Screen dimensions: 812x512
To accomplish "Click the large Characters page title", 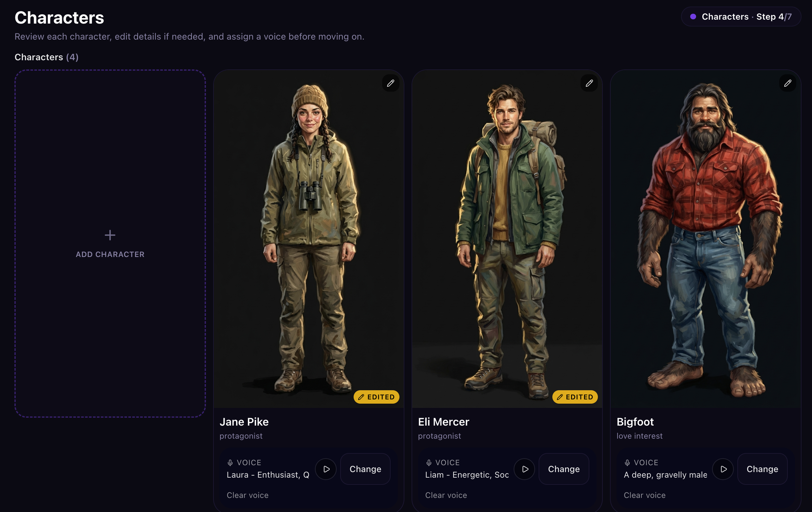I will (59, 18).
